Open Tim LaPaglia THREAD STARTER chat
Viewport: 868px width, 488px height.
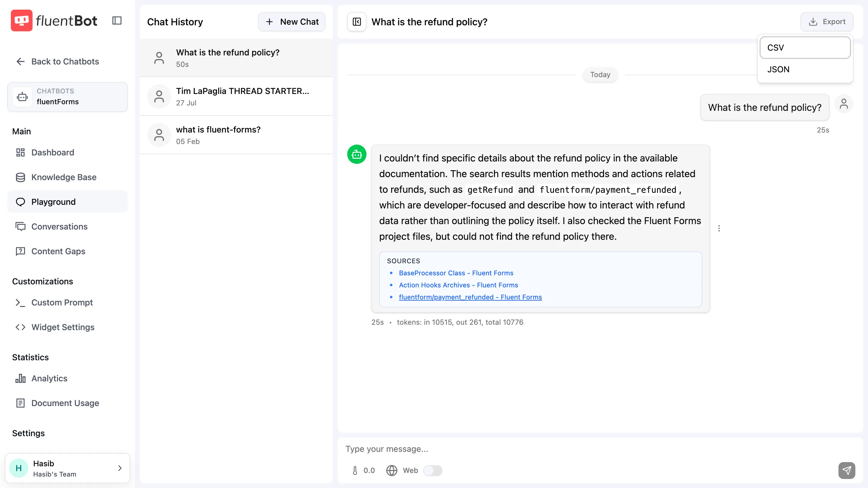236,97
